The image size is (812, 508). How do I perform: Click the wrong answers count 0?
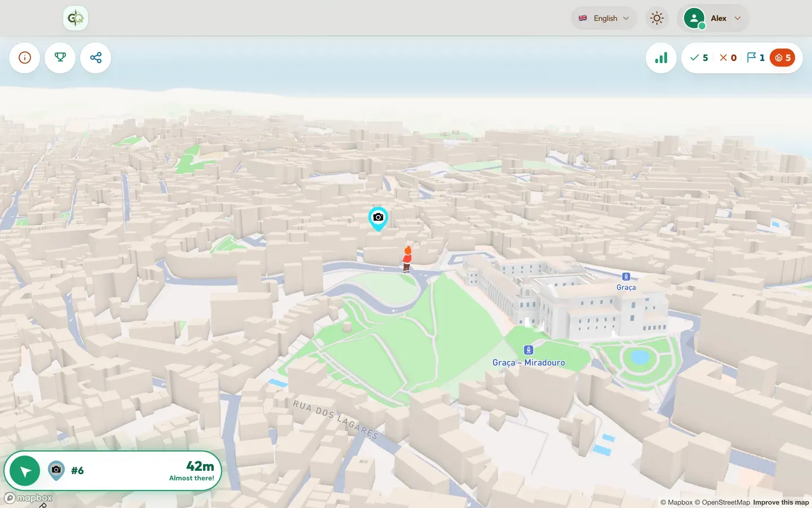pos(728,58)
